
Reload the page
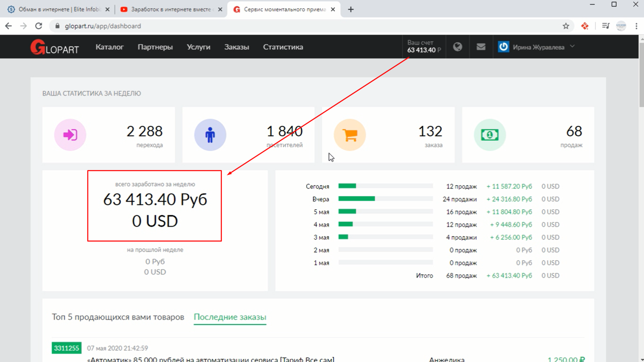pos(39,26)
